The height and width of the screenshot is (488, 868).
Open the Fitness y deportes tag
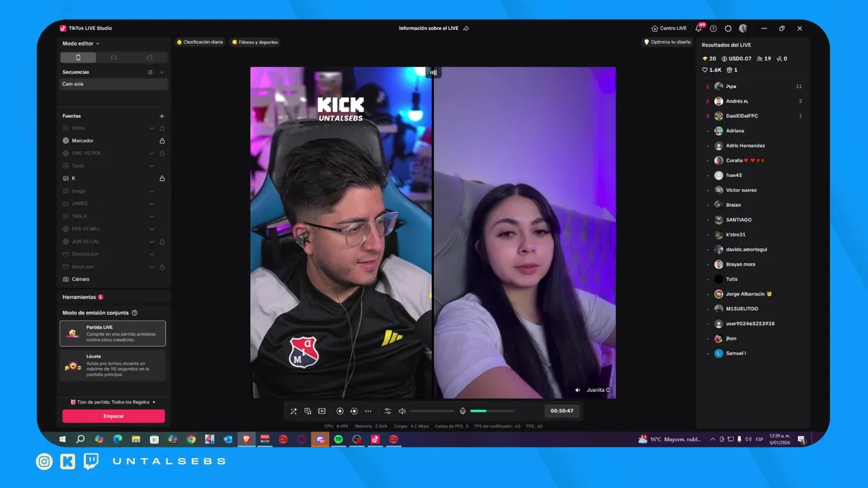coord(255,42)
